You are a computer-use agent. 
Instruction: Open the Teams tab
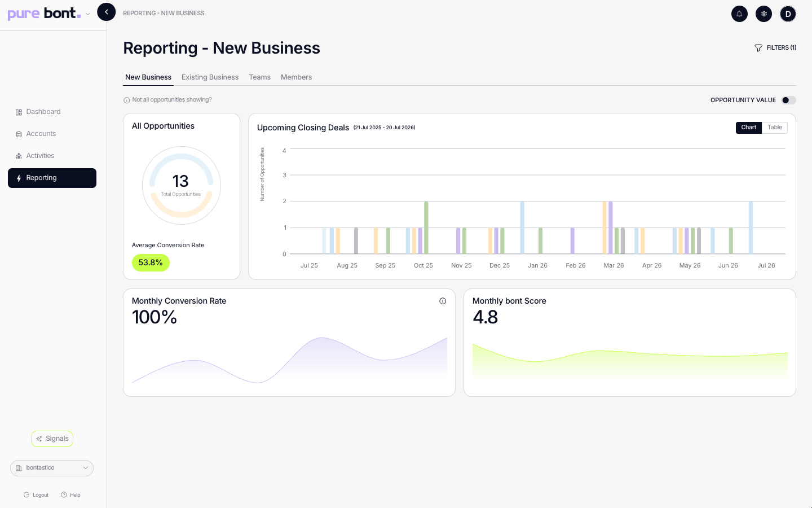(x=259, y=77)
